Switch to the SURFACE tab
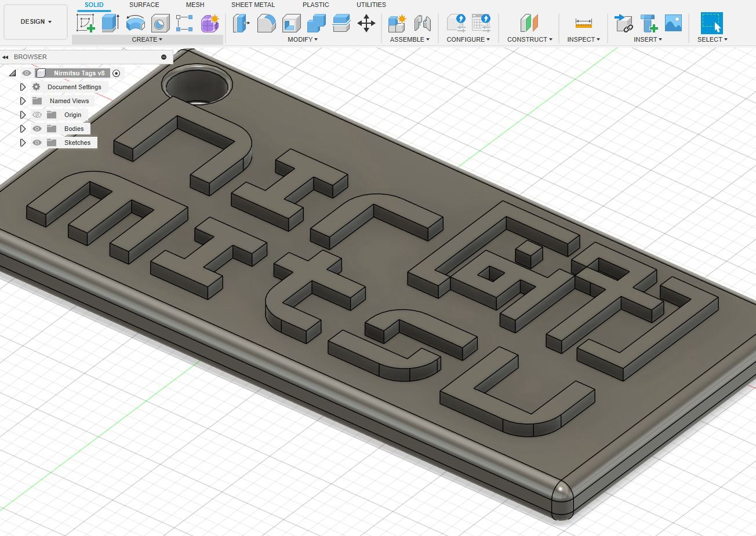This screenshot has width=756, height=536. 144,5
